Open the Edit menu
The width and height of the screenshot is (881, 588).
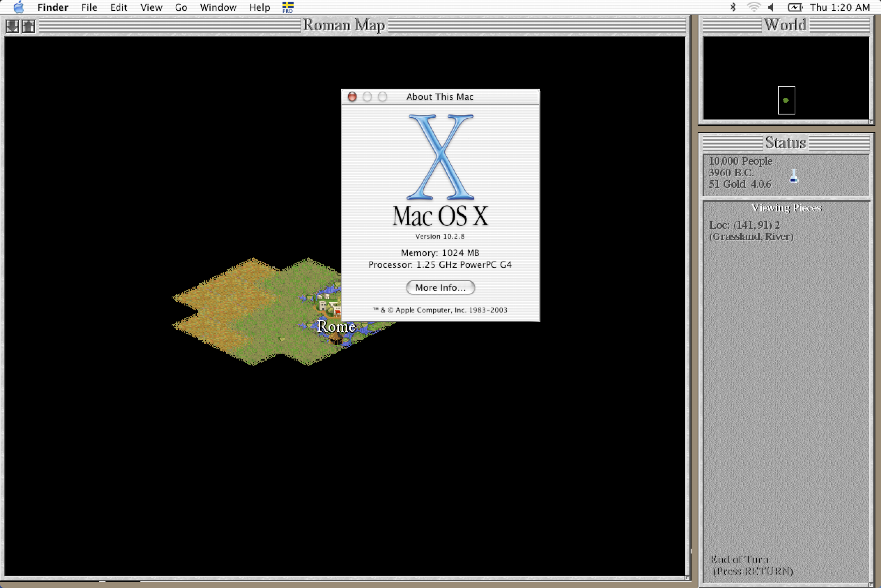[x=118, y=7]
